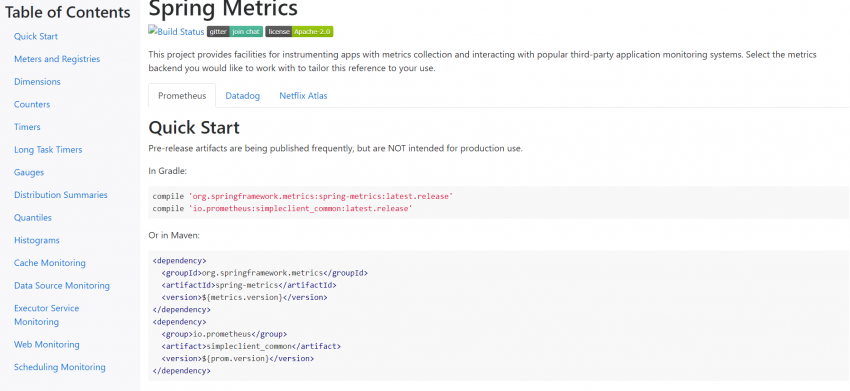Click the Table of Contents heading
This screenshot has width=850, height=391.
68,12
